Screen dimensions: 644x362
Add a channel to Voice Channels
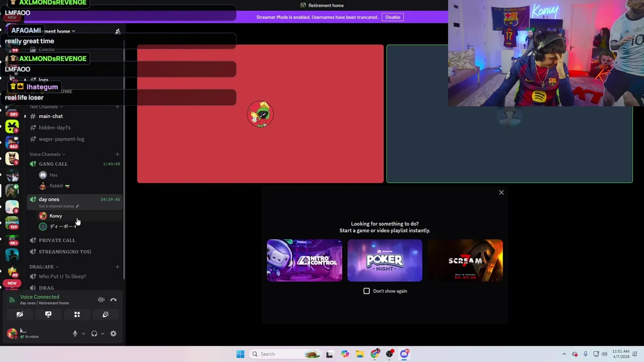[117, 154]
